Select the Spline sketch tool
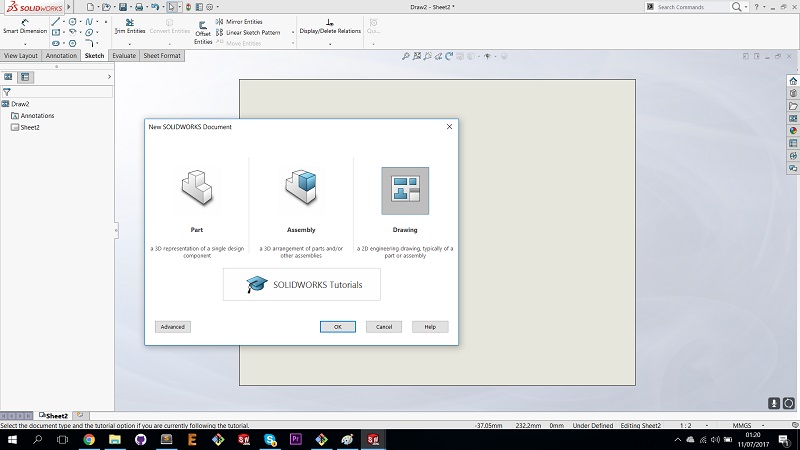Image resolution: width=800 pixels, height=450 pixels. click(x=89, y=21)
